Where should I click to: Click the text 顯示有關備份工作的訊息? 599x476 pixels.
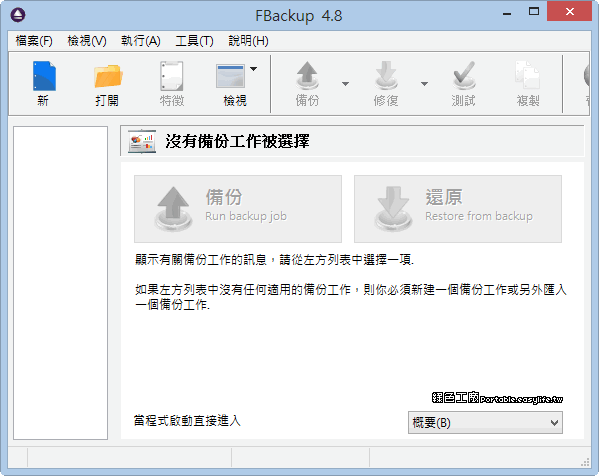pyautogui.click(x=201, y=260)
